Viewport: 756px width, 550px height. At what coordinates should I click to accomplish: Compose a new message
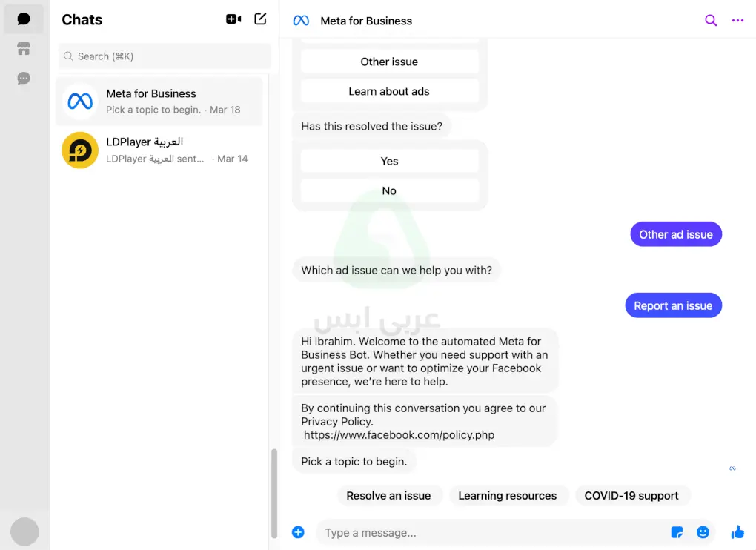pos(260,19)
